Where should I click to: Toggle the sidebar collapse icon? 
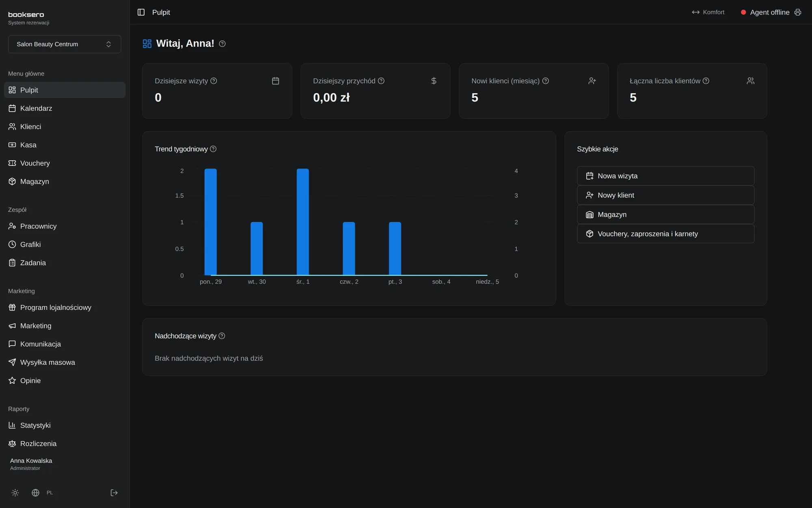(x=141, y=12)
